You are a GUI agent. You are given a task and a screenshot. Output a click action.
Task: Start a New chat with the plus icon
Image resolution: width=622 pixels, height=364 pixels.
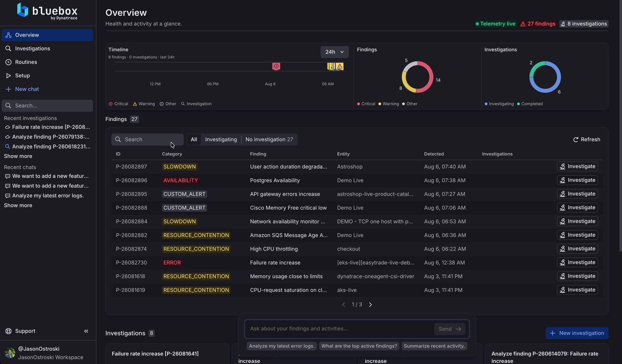[8, 89]
